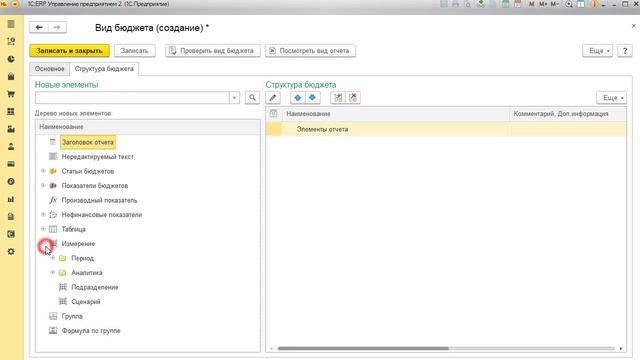
Task: Expand the Статьи бюджетов node
Action: coord(43,171)
